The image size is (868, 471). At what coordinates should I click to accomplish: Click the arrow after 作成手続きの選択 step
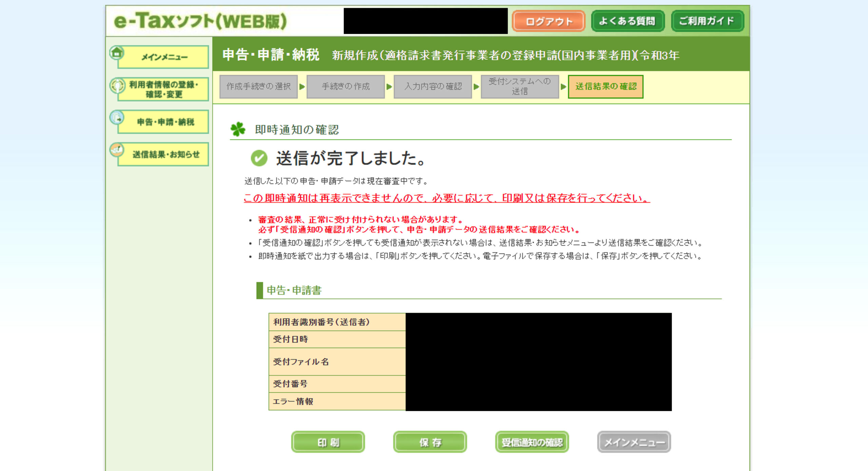click(x=302, y=87)
